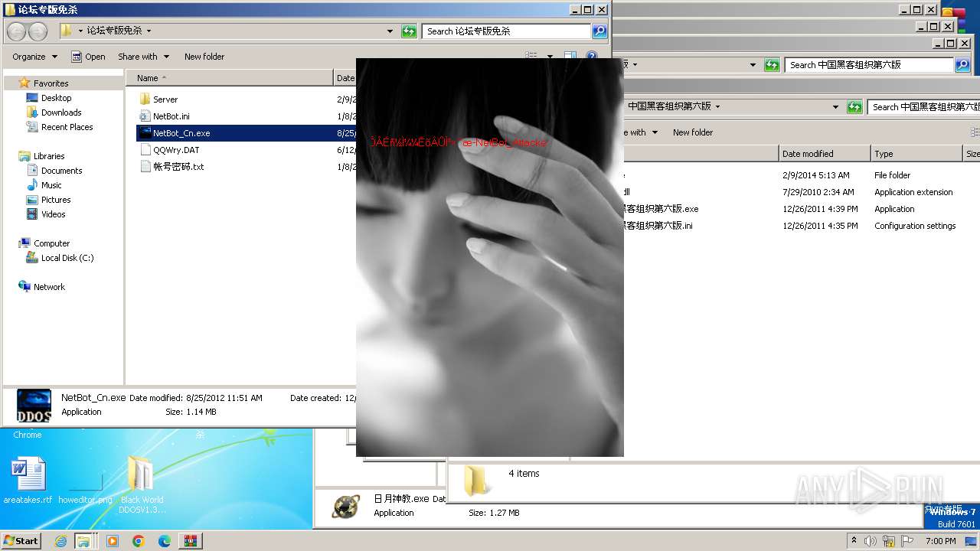This screenshot has width=980, height=551.
Task: Go back in the 论坛专版免杀 window
Action: (17, 31)
